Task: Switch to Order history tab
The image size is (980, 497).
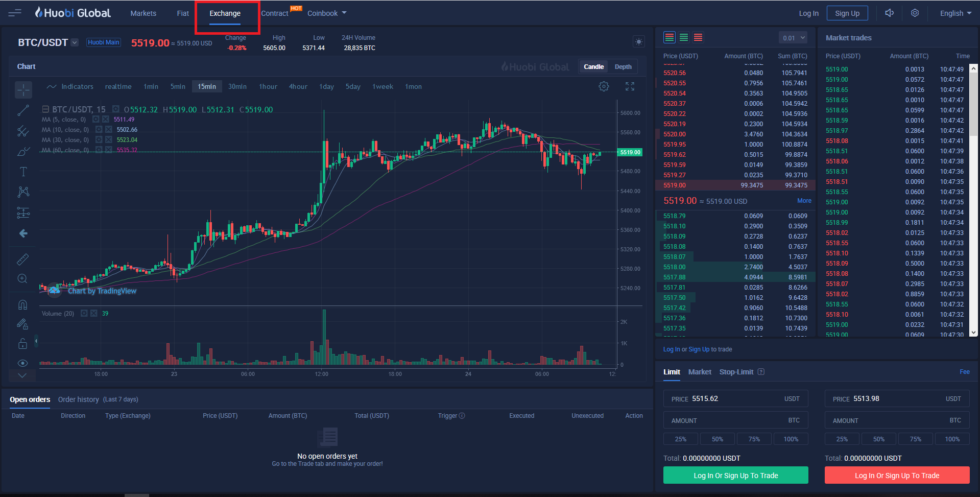Action: (78, 399)
